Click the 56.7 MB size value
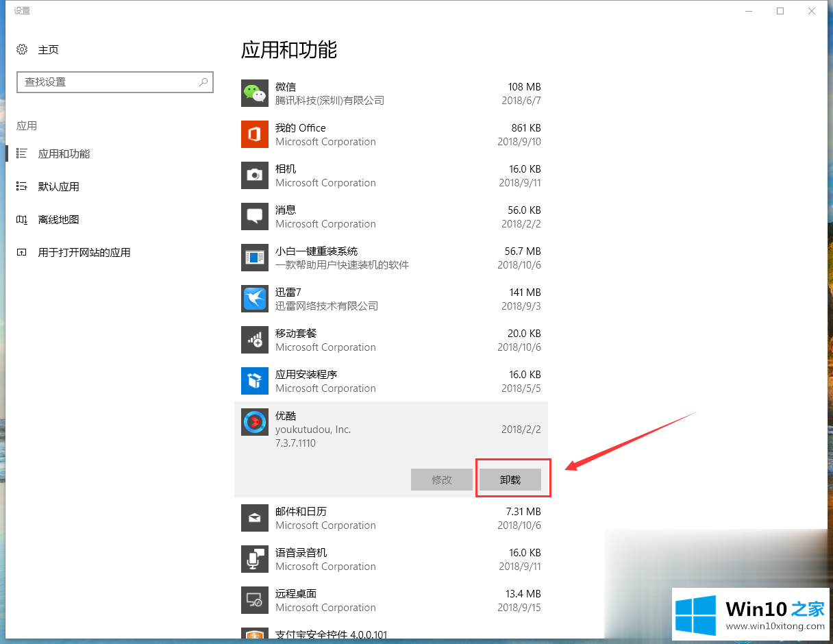The height and width of the screenshot is (644, 833). 523,251
